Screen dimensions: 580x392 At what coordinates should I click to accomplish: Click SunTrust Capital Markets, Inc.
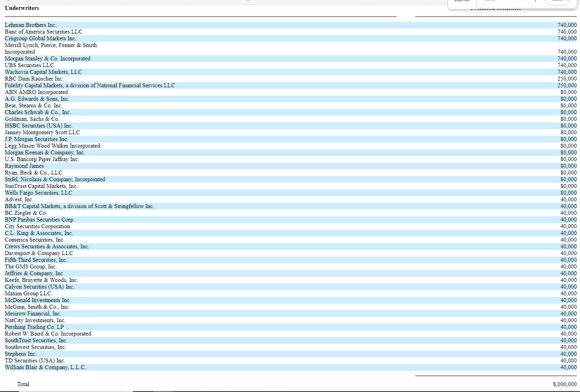pos(41,186)
